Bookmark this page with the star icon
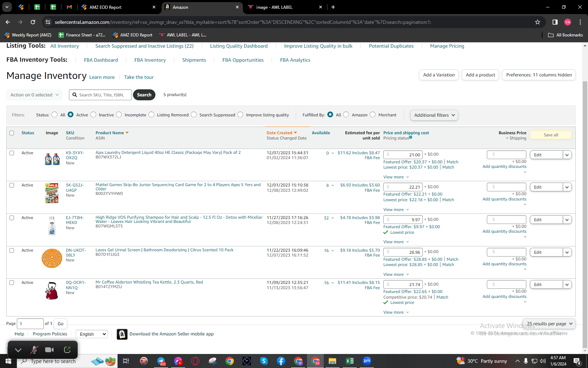This screenshot has height=368, width=588. tap(538, 22)
